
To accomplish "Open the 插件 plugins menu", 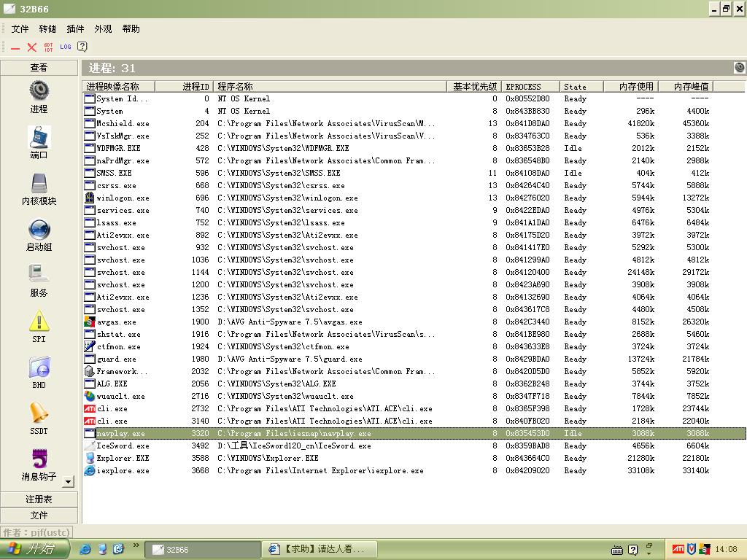I will coord(75,29).
